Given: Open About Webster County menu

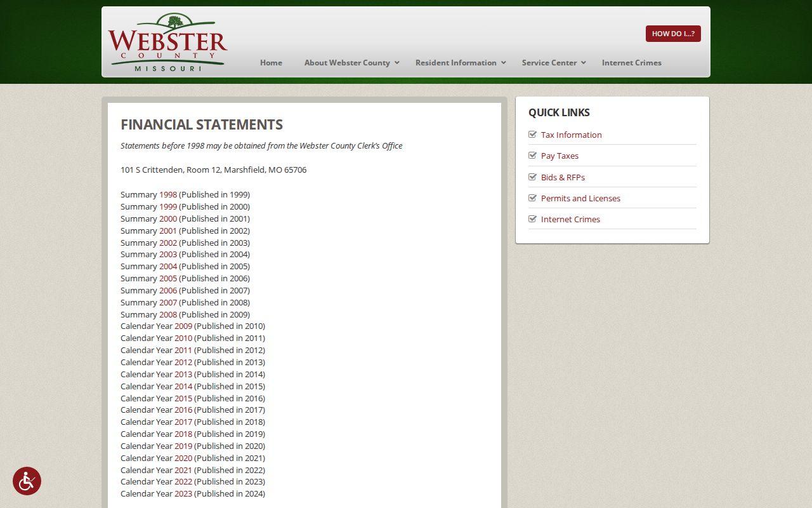Looking at the screenshot, I should click(347, 62).
